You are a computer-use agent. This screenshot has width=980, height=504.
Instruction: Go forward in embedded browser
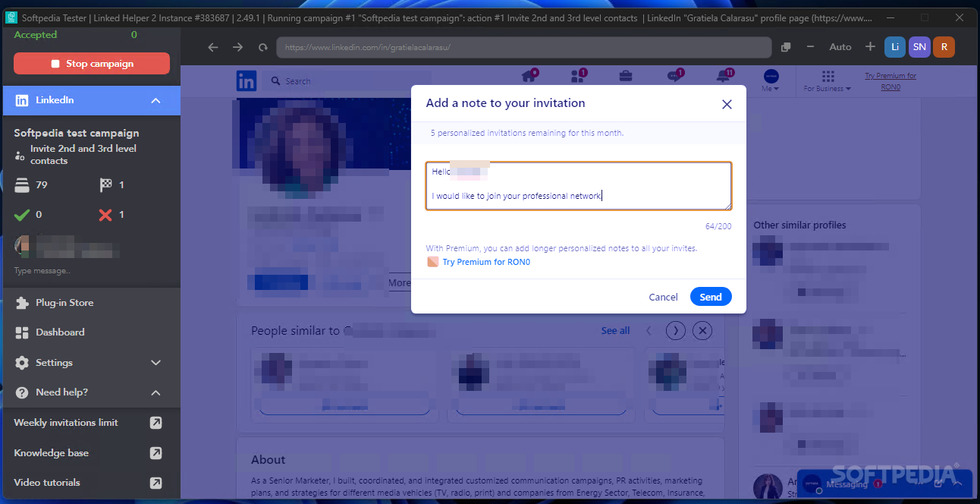point(238,47)
